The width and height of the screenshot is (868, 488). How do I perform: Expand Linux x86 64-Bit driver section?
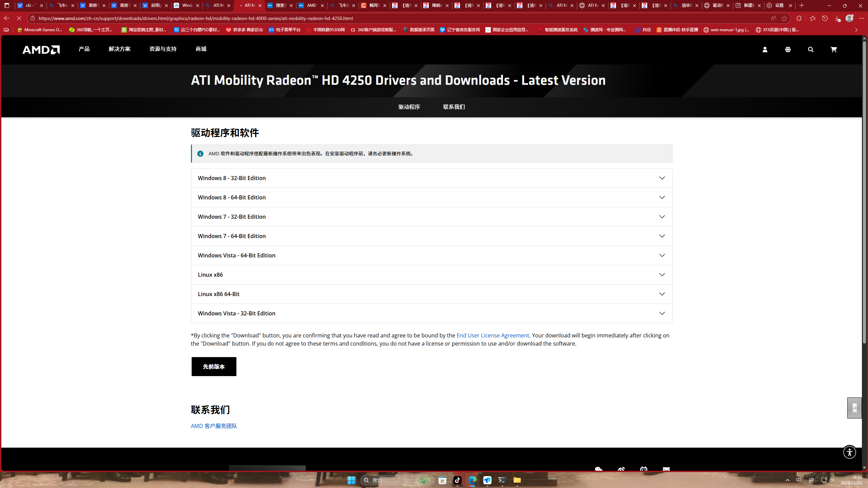coord(431,294)
